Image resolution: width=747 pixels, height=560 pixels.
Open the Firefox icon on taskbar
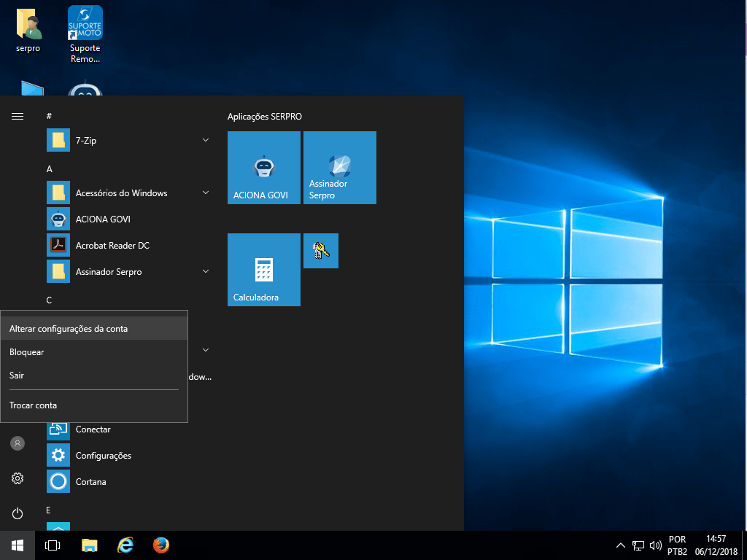pos(161,545)
